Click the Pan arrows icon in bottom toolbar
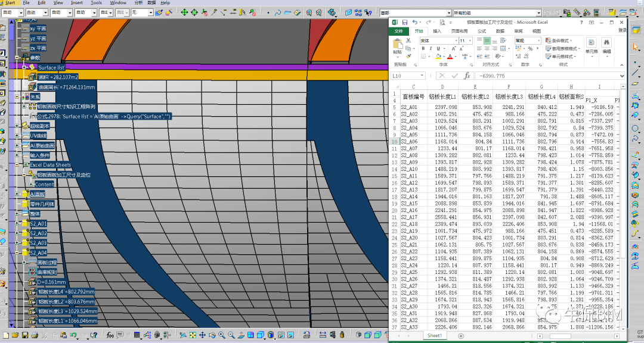644x343 pixels. (x=203, y=335)
